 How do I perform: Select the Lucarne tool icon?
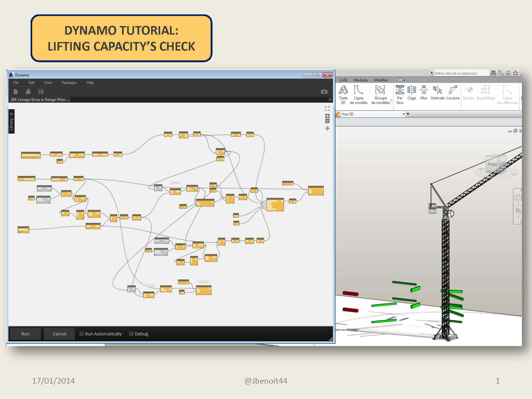452,90
